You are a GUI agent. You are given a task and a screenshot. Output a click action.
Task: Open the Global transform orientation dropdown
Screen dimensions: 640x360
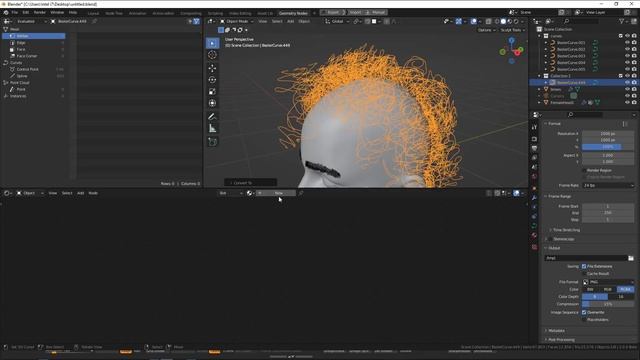pyautogui.click(x=337, y=21)
